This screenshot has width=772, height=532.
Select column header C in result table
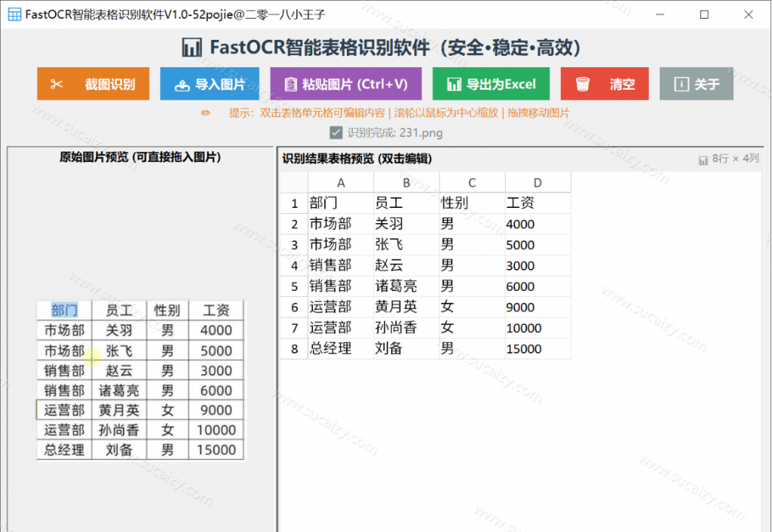[472, 182]
